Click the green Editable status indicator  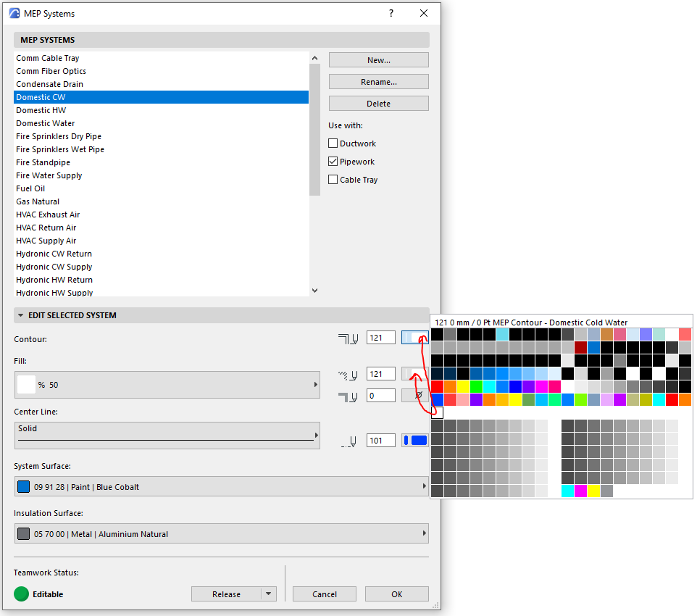coord(21,594)
